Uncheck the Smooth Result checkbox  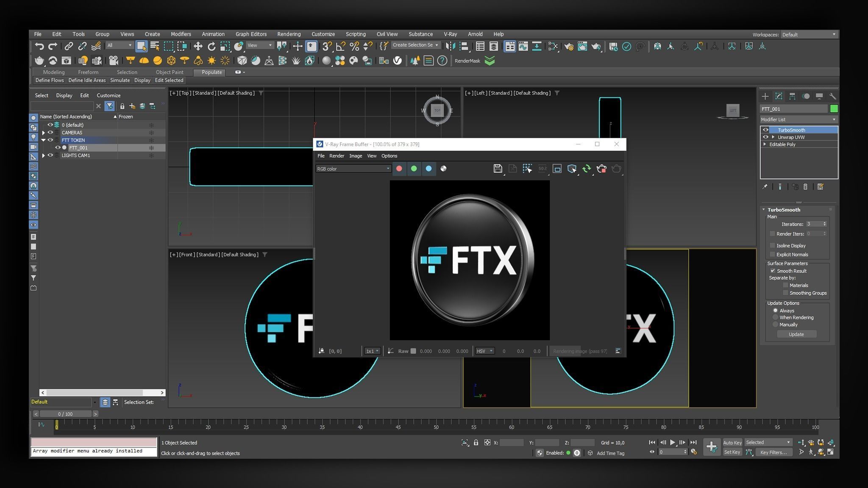click(x=773, y=271)
